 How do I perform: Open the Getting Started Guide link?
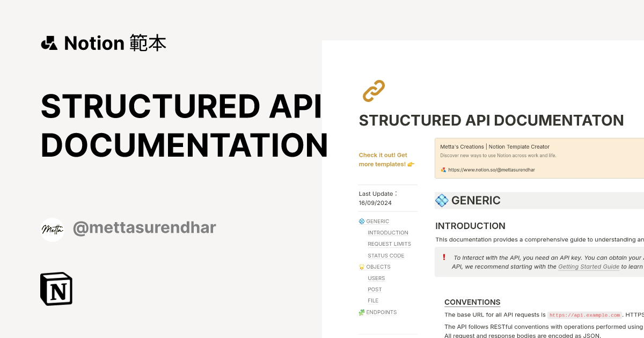point(589,267)
